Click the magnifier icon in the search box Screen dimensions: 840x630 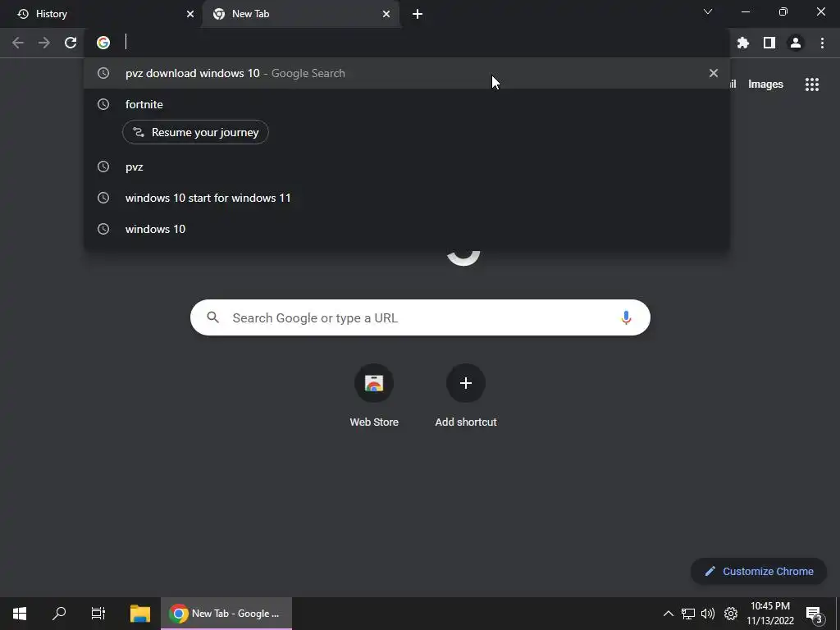pyautogui.click(x=212, y=317)
